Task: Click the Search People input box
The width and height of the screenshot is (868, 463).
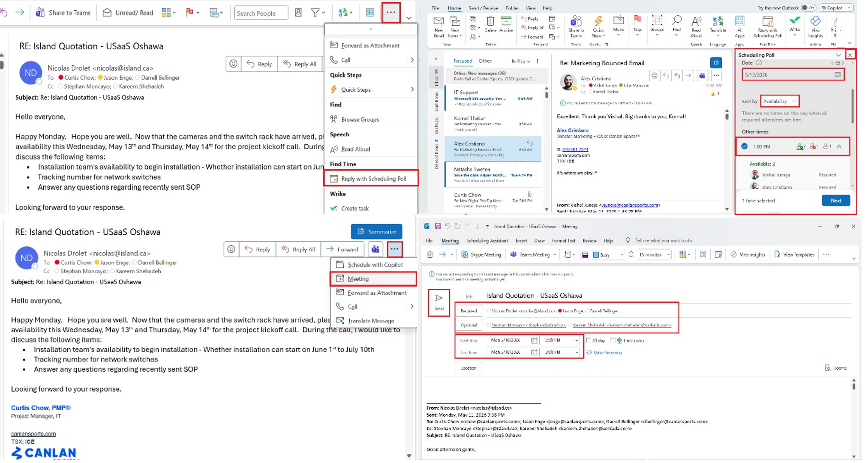Action: [261, 13]
